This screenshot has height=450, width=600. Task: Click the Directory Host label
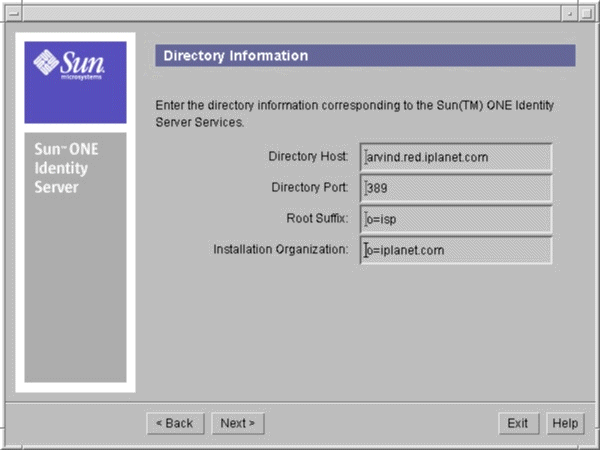pos(308,157)
